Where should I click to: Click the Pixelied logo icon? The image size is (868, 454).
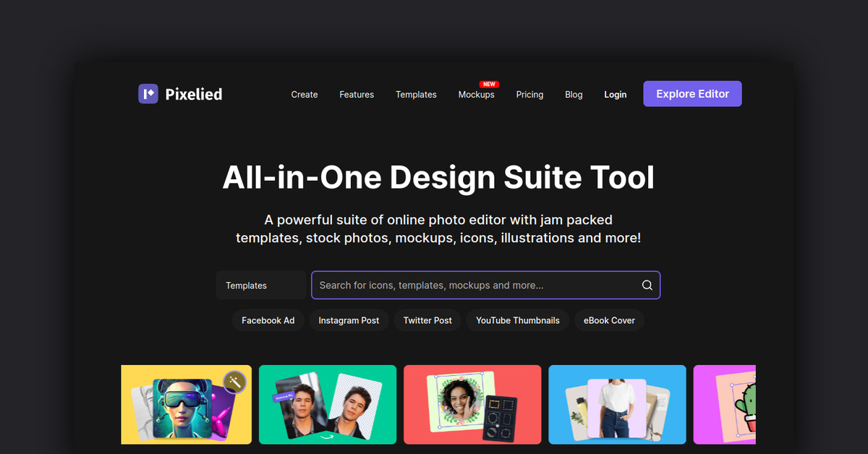(x=148, y=93)
